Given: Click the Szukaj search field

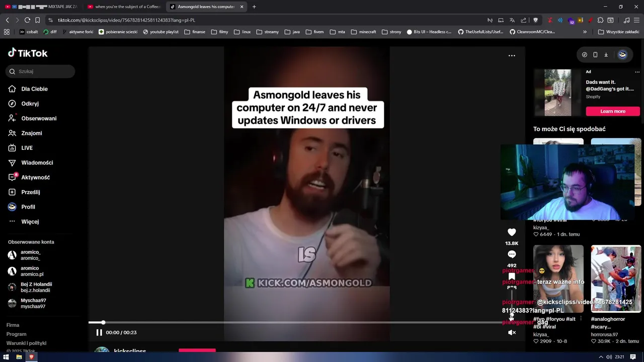Looking at the screenshot, I should pyautogui.click(x=41, y=71).
